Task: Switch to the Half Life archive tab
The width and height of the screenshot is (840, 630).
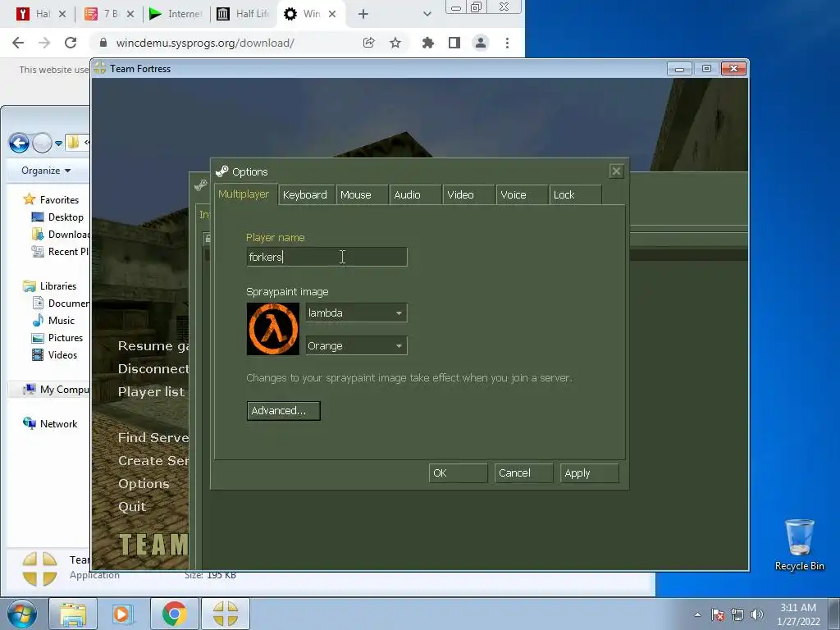Action: coord(243,14)
